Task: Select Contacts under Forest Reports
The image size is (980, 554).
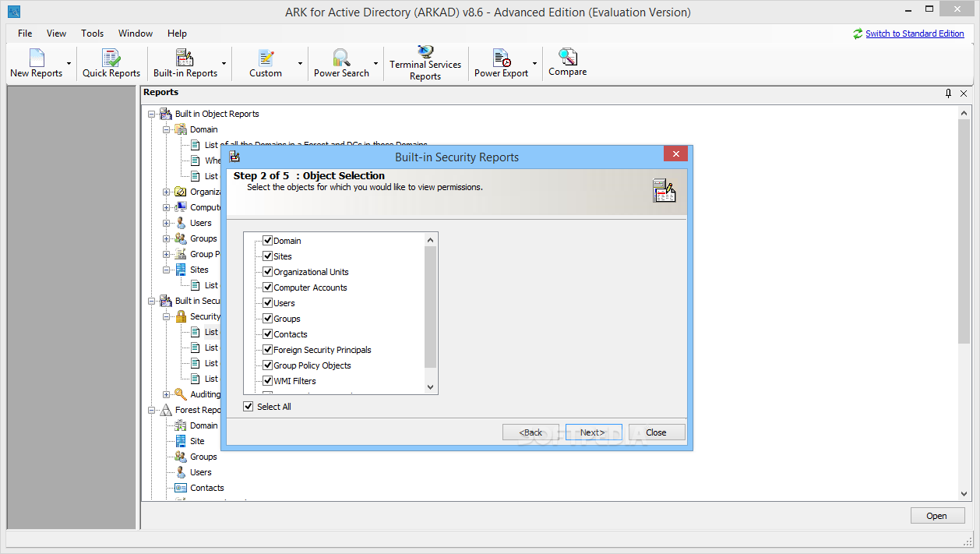Action: point(207,488)
